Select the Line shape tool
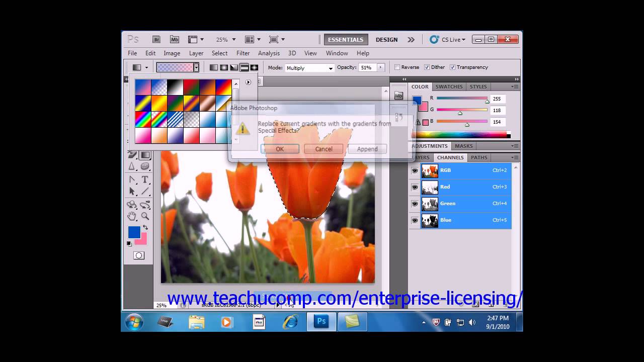644x362 pixels. pos(145,191)
